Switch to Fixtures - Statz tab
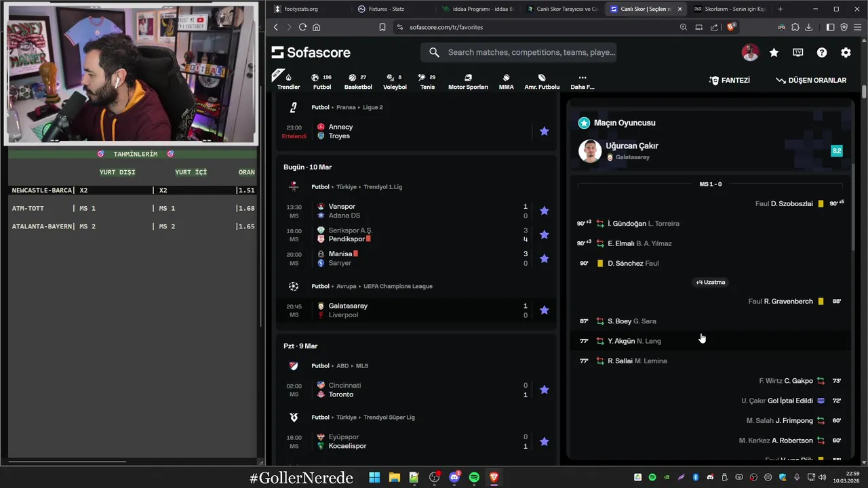The width and height of the screenshot is (868, 488). click(387, 9)
